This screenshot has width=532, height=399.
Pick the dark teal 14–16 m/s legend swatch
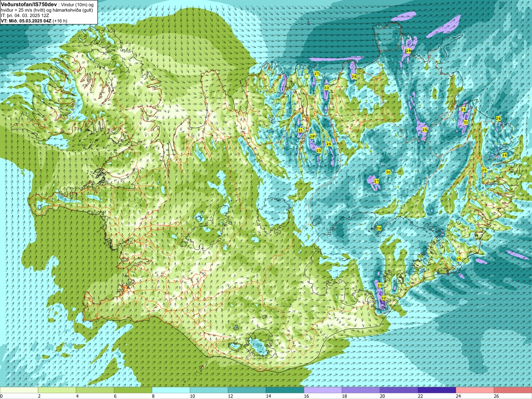tap(285, 390)
